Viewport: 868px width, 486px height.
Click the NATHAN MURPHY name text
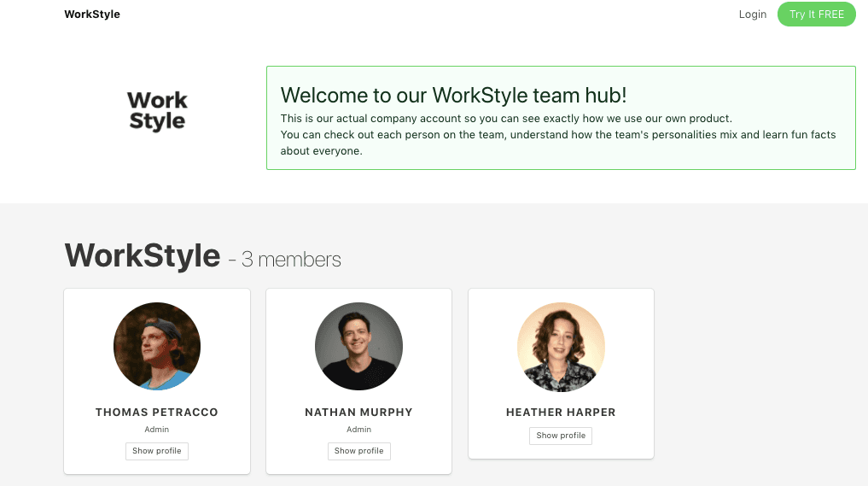click(358, 413)
